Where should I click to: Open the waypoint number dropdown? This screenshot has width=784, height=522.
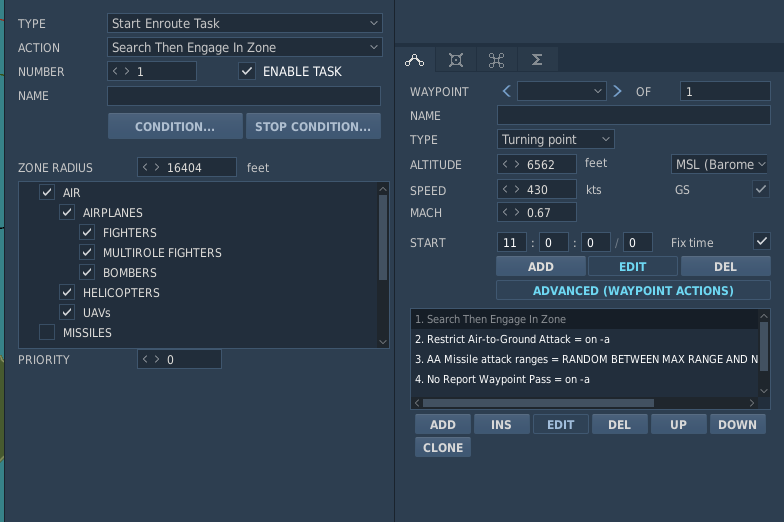[562, 91]
